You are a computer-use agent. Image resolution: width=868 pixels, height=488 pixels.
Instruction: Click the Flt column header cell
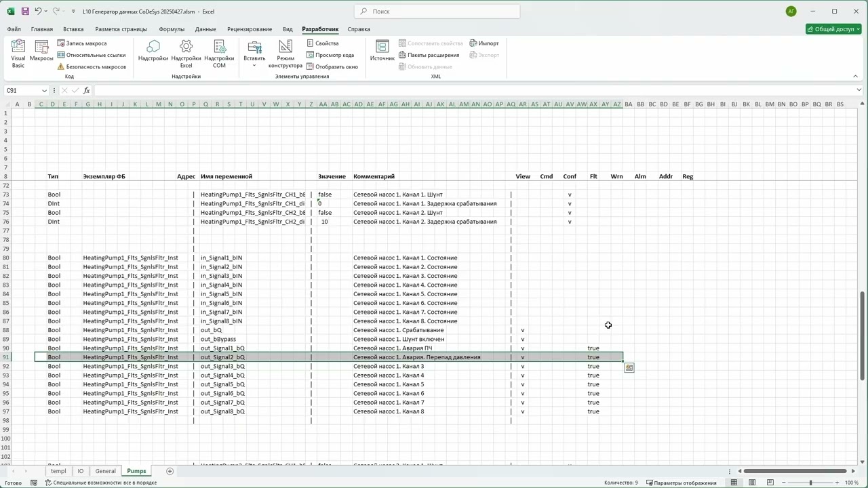593,176
